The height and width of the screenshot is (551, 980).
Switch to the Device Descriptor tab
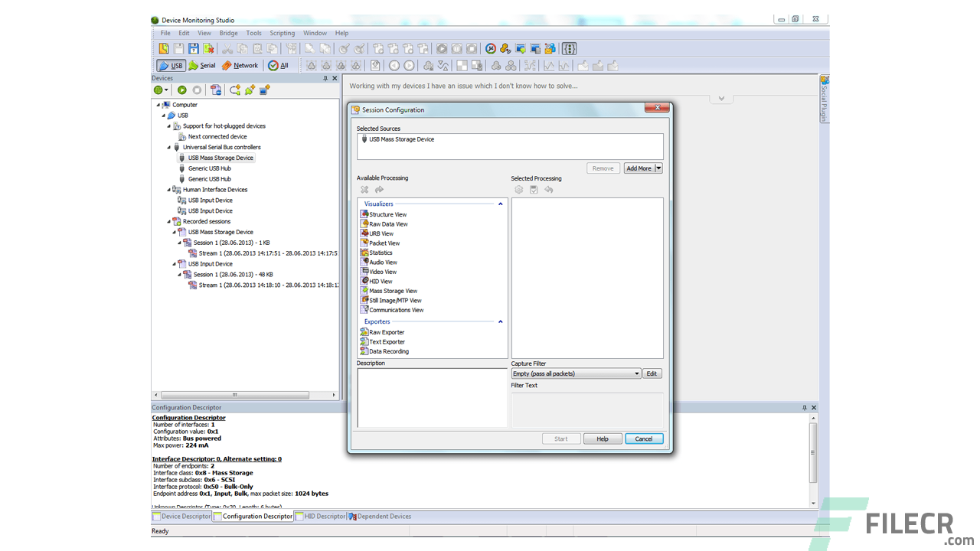click(181, 517)
